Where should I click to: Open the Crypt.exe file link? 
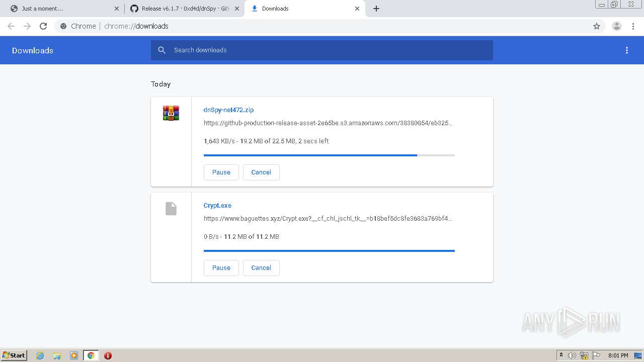tap(217, 205)
